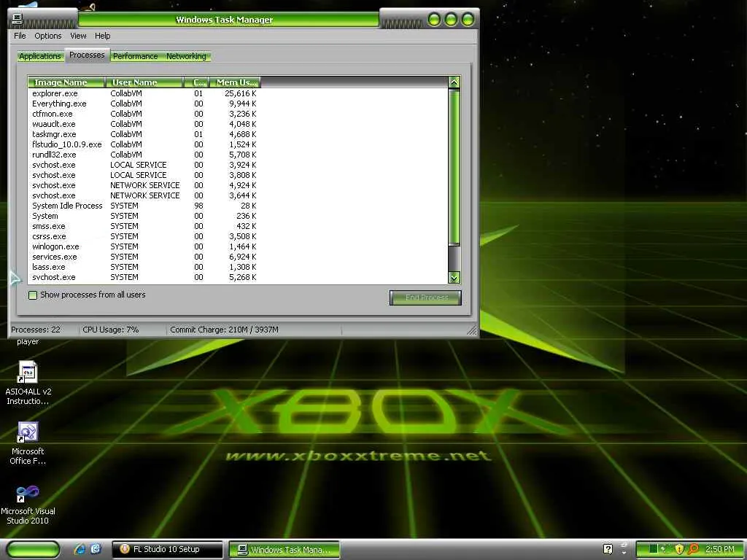Switch to the Applications tab
The image size is (747, 560).
tap(40, 56)
